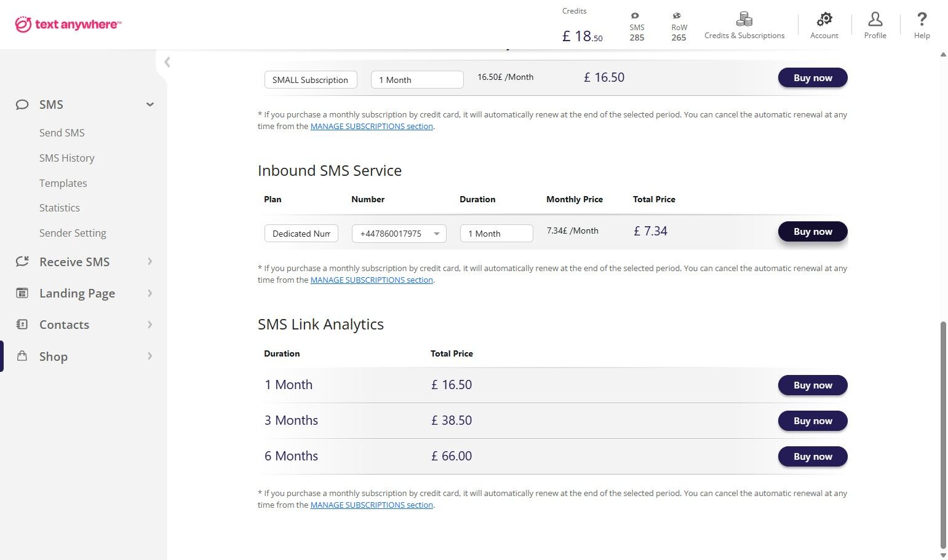Go to SMS History
This screenshot has width=948, height=560.
(x=66, y=158)
